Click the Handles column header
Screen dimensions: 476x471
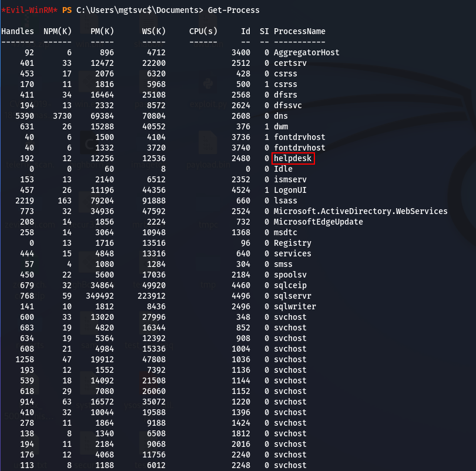(x=17, y=31)
